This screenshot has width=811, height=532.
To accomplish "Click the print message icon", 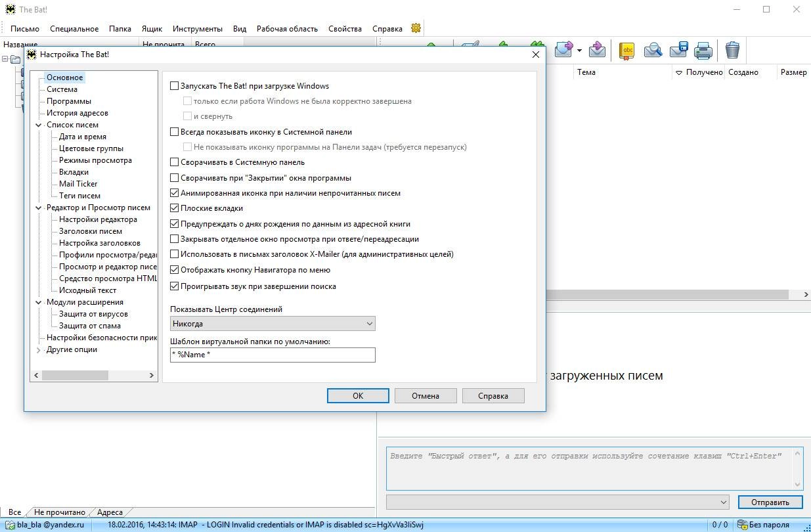I will [x=704, y=50].
